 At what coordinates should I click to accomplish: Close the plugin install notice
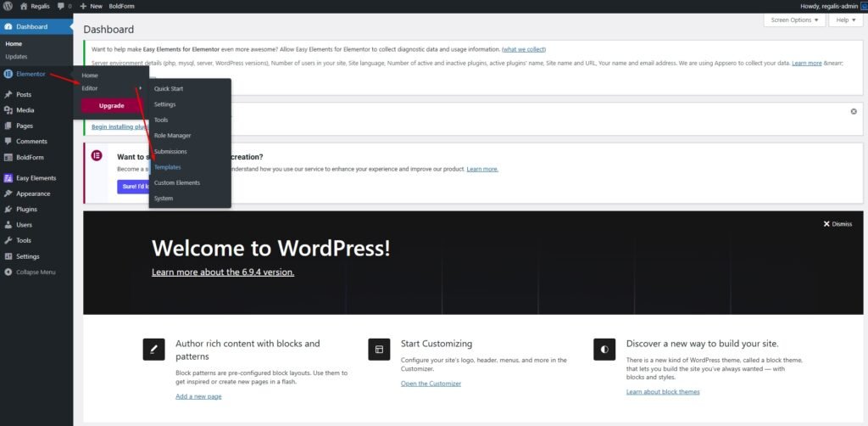click(853, 111)
